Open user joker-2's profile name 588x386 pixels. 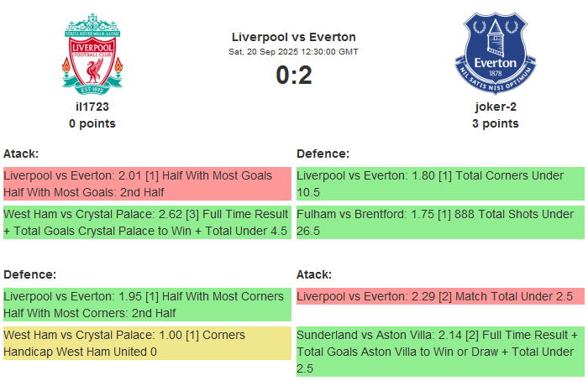pyautogui.click(x=495, y=107)
